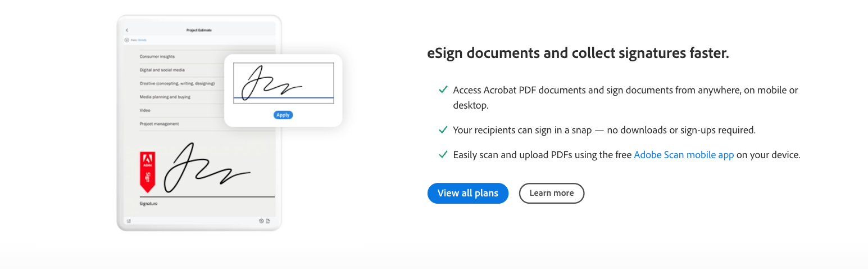Click green checkmark beside Access Acrobat PDF documents
This screenshot has width=868, height=269.
pyautogui.click(x=443, y=90)
